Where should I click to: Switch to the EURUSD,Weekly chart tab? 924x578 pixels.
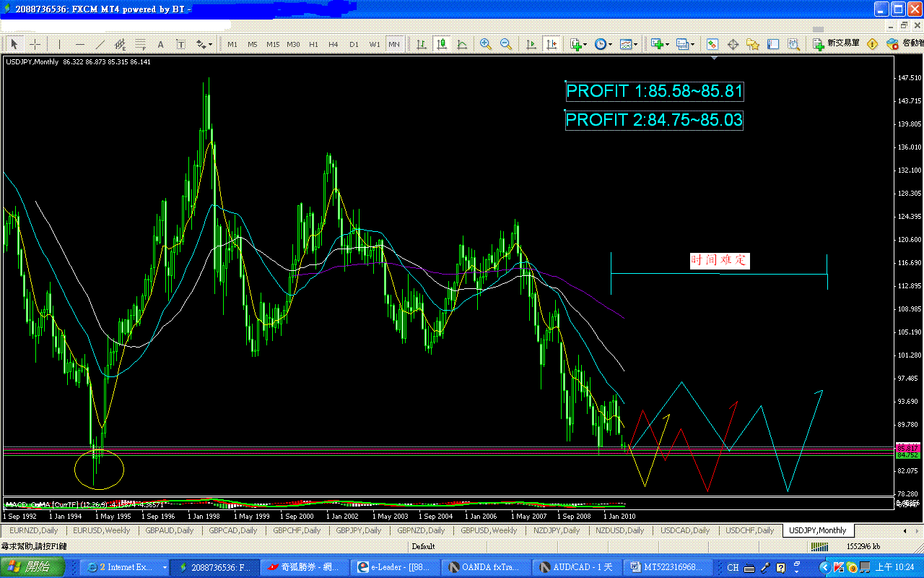coord(102,530)
